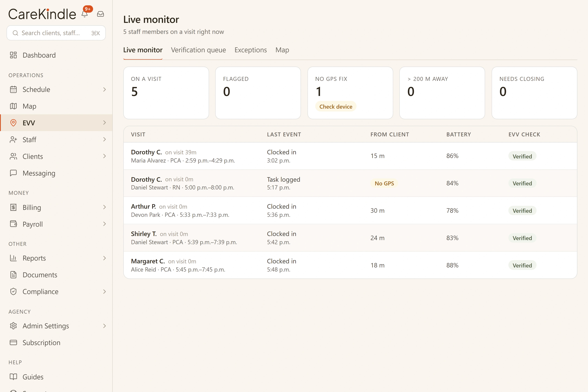Open the inbox tray icon

[x=100, y=14]
